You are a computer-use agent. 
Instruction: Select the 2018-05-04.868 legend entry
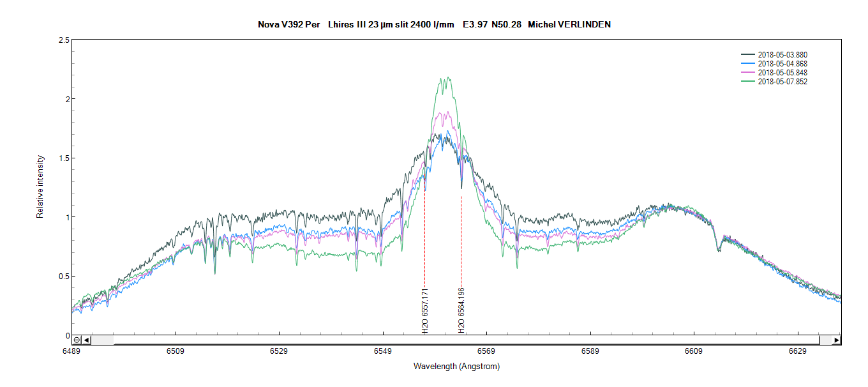(777, 64)
